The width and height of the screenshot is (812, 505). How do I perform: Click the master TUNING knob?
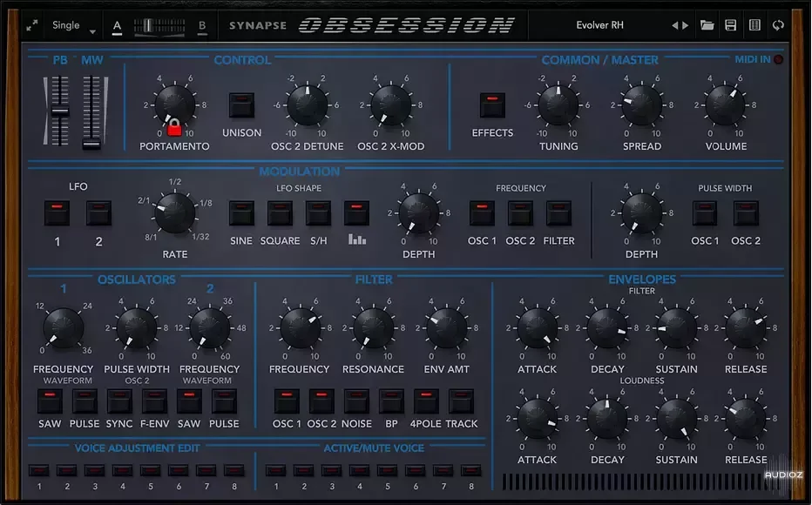tap(558, 105)
